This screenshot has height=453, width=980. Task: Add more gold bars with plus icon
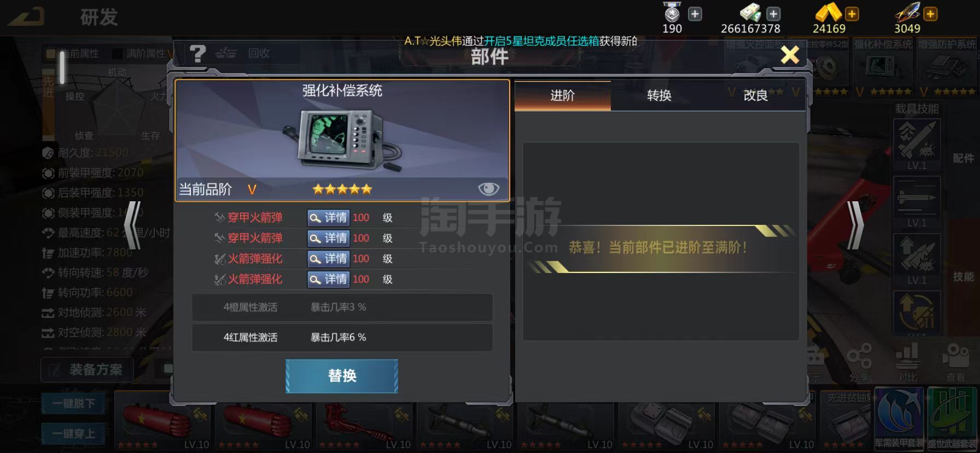tap(852, 14)
